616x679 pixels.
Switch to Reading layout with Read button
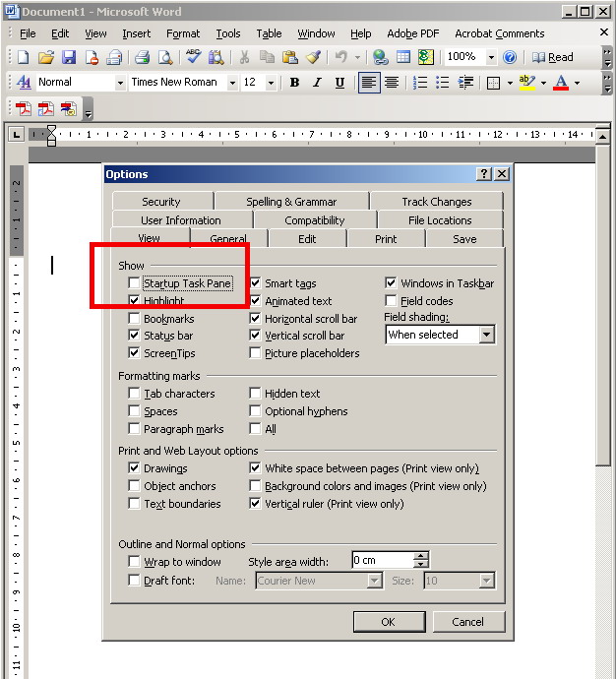[x=553, y=57]
